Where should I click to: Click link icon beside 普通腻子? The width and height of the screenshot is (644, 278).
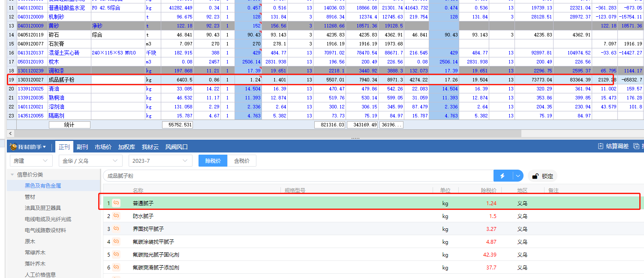[x=116, y=203]
